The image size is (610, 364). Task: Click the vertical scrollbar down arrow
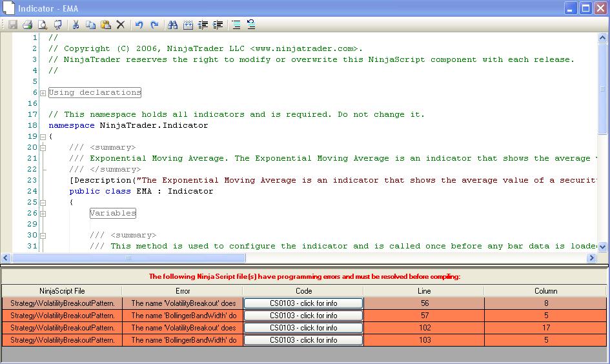click(x=602, y=247)
